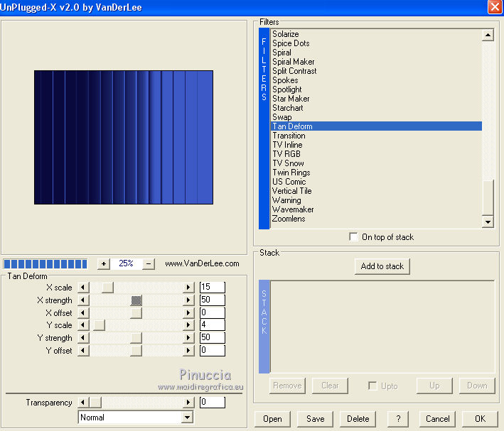Image resolution: width=504 pixels, height=431 pixels.
Task: Click left arrow of X strength slider
Action: pyautogui.click(x=83, y=300)
